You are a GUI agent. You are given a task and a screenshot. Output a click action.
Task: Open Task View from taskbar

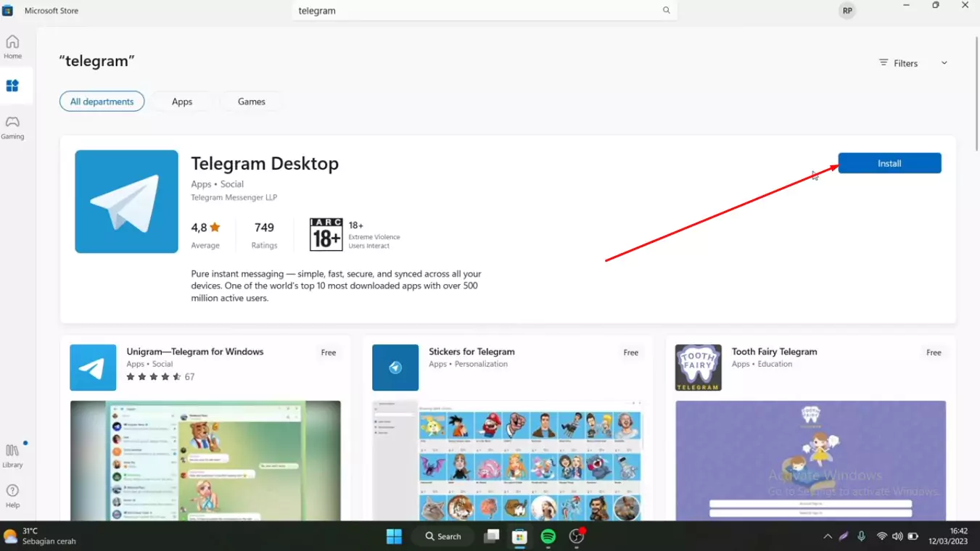[492, 536]
